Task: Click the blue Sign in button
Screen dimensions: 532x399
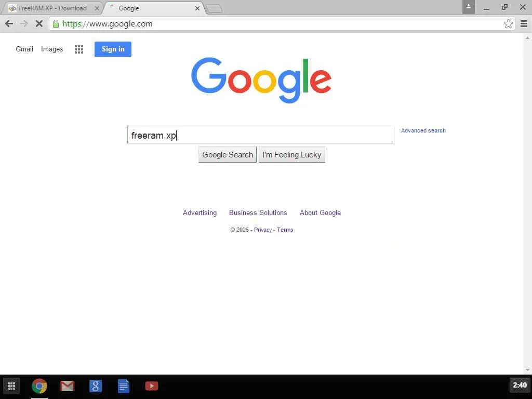Action: [x=113, y=49]
